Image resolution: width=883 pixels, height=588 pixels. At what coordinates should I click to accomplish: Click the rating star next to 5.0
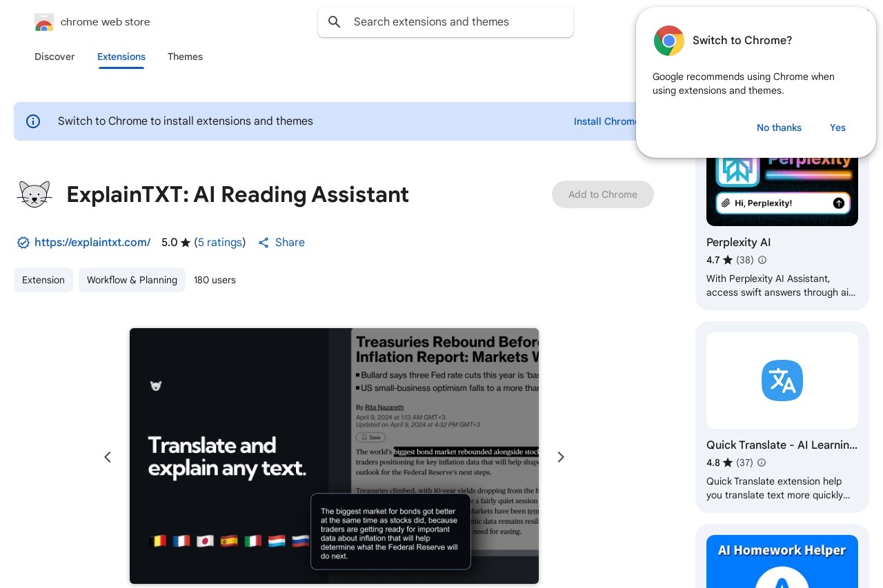coord(186,243)
